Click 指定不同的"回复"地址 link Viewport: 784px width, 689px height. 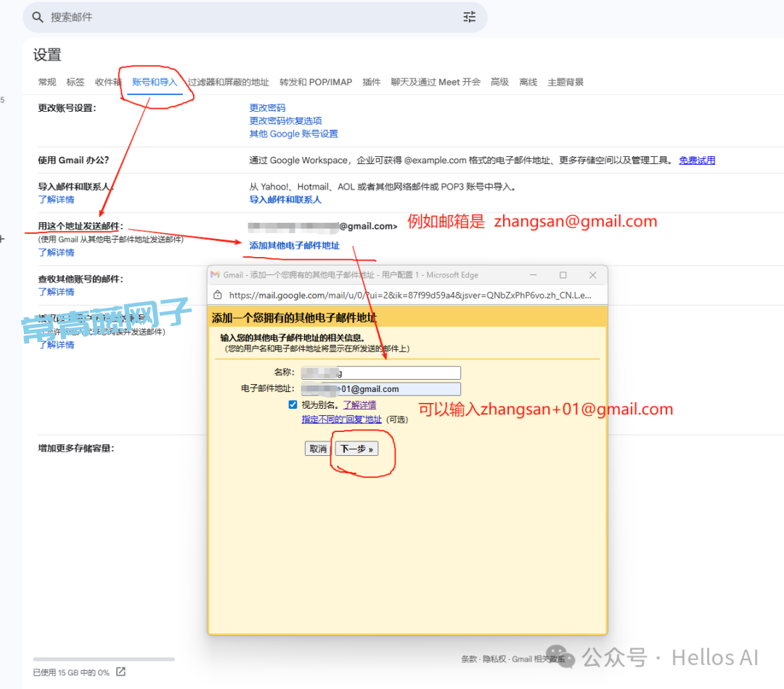(341, 420)
